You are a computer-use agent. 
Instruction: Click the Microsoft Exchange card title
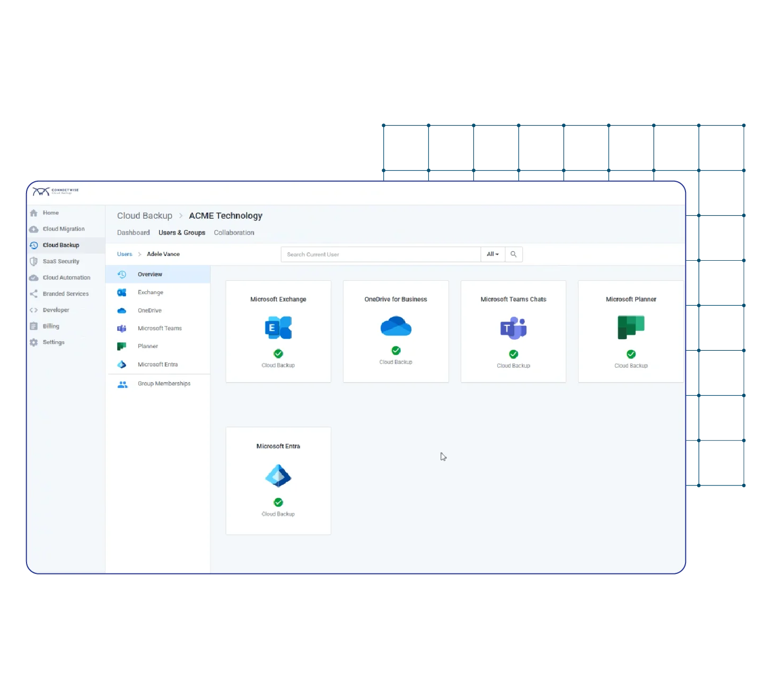point(278,299)
